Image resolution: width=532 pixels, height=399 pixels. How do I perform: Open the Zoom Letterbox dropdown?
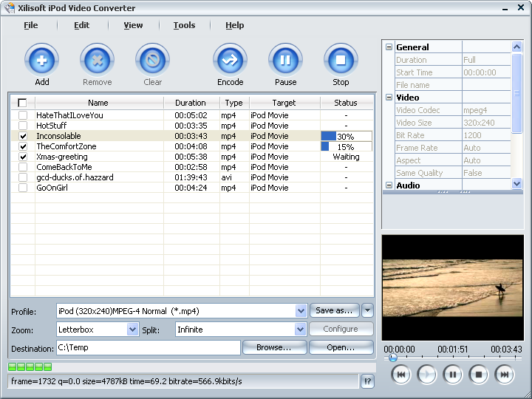132,330
